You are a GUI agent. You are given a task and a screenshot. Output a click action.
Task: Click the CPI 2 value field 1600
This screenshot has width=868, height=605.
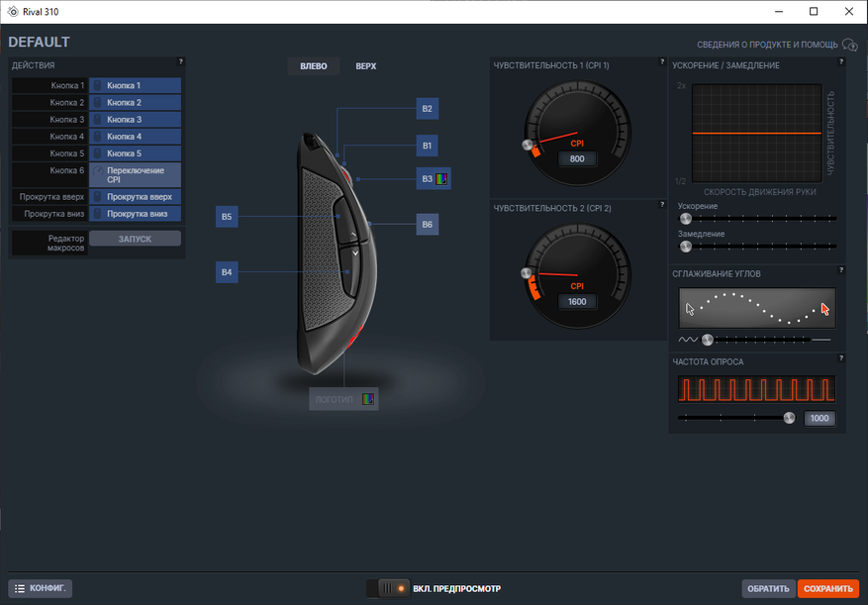(x=577, y=301)
